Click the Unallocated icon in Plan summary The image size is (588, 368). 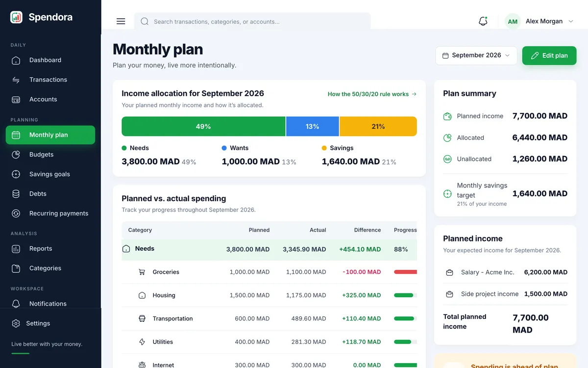447,159
